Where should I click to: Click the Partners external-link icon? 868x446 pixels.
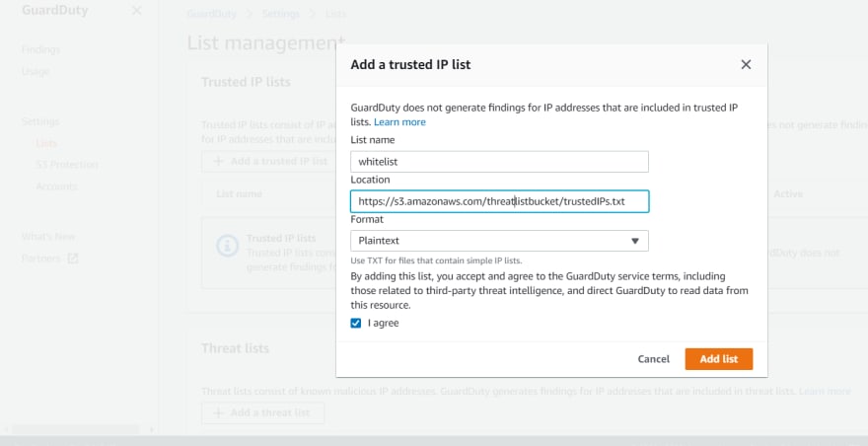(x=73, y=259)
